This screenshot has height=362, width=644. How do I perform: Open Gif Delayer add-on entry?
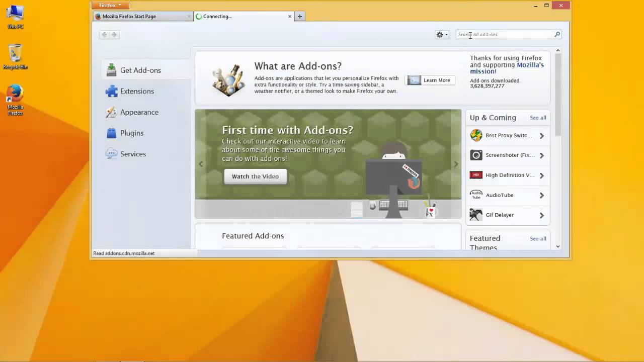click(508, 215)
